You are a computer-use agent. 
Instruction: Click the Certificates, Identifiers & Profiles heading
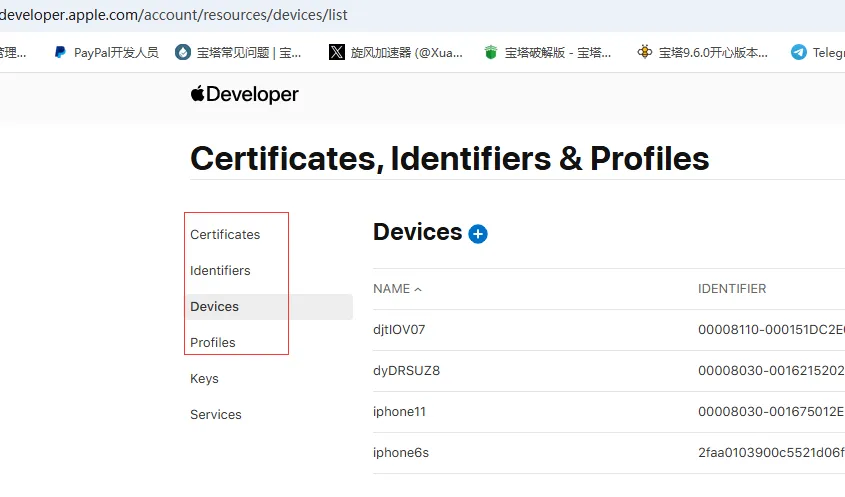click(449, 158)
